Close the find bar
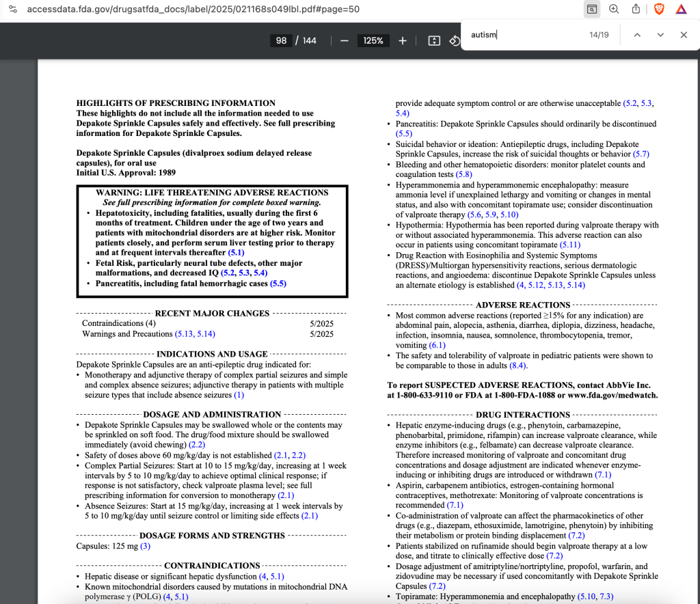Viewport: 700px width, 604px height. [x=684, y=35]
